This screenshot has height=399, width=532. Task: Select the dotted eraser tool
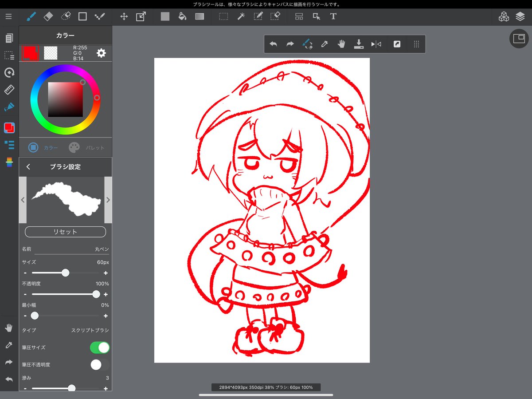(65, 16)
